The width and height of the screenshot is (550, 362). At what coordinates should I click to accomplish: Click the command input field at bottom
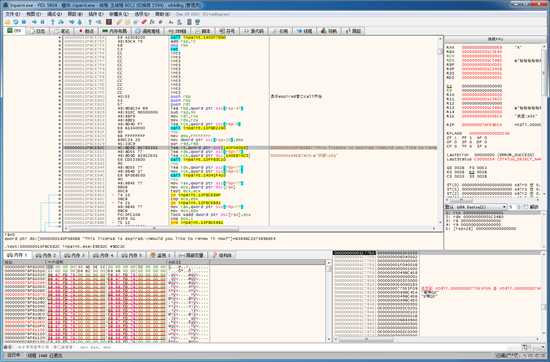(267, 347)
